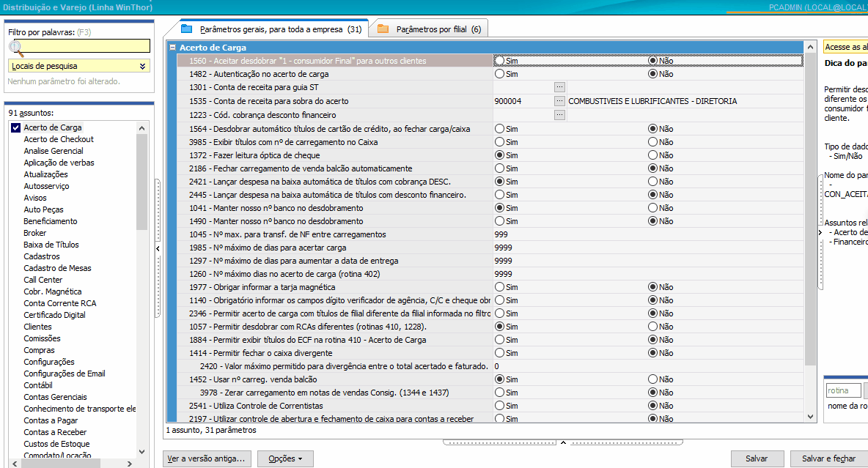The width and height of the screenshot is (868, 468).
Task: Collapse the Acerto de Carga group
Action: click(x=172, y=48)
